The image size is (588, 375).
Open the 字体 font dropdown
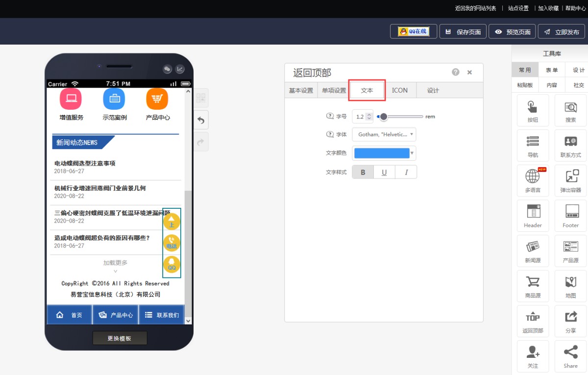384,134
